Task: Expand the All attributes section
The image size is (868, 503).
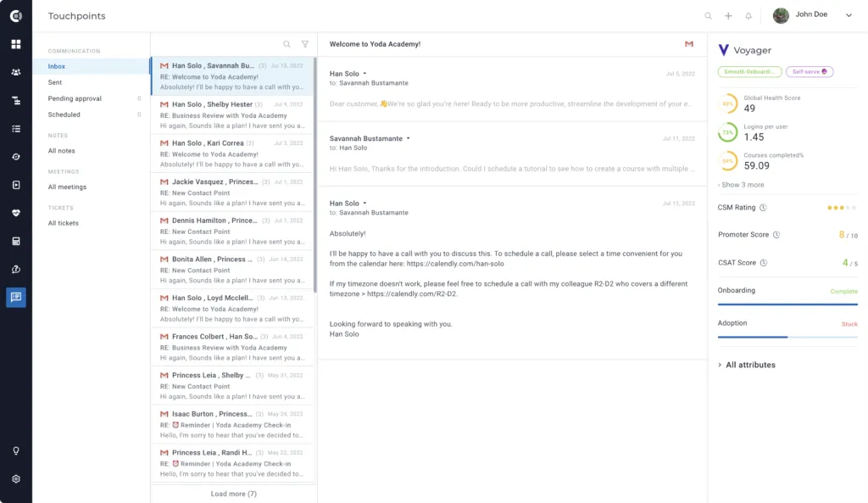Action: pos(747,365)
